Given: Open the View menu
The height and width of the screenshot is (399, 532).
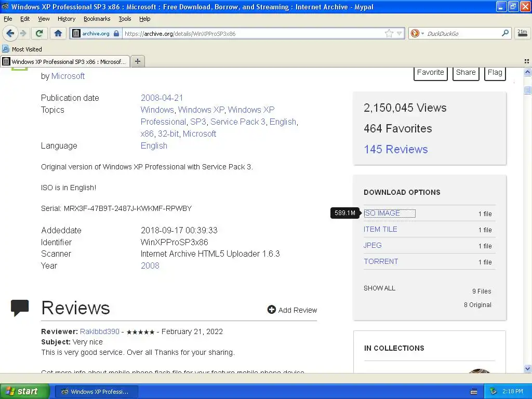Looking at the screenshot, I should click(44, 19).
